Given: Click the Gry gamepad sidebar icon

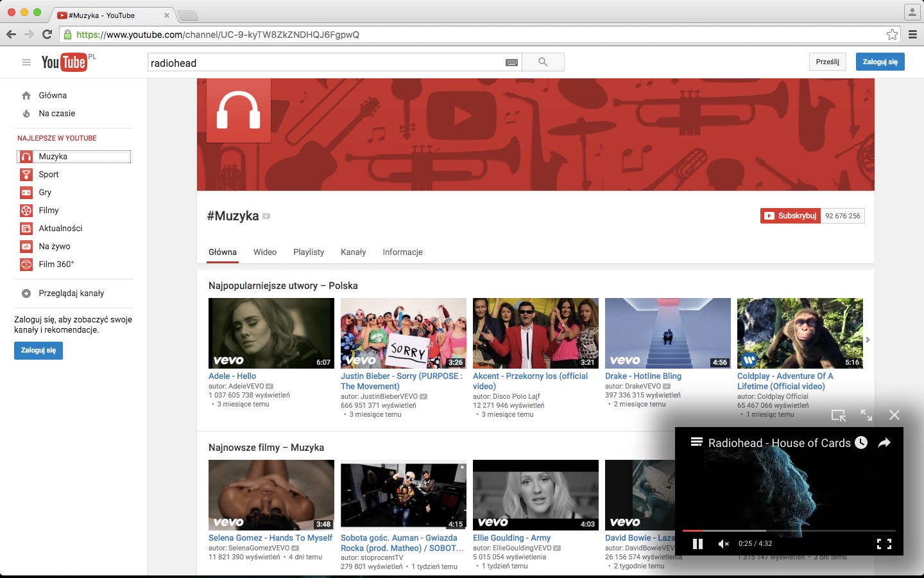Looking at the screenshot, I should tap(26, 193).
